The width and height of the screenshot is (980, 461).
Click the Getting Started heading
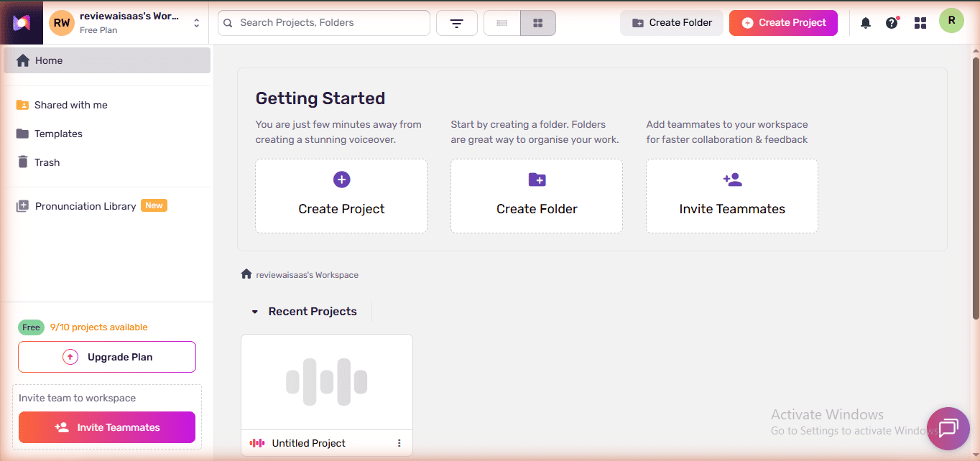320,98
